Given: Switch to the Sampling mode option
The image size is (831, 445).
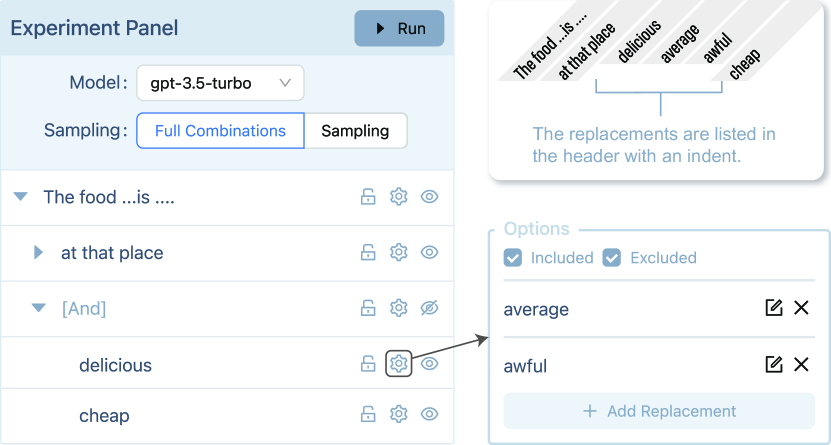Looking at the screenshot, I should coord(355,131).
